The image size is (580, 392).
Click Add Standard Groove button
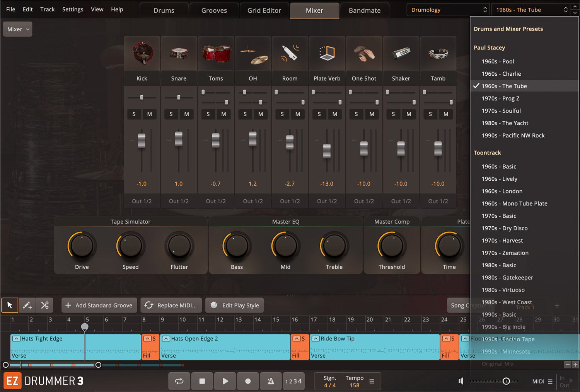pyautogui.click(x=99, y=305)
